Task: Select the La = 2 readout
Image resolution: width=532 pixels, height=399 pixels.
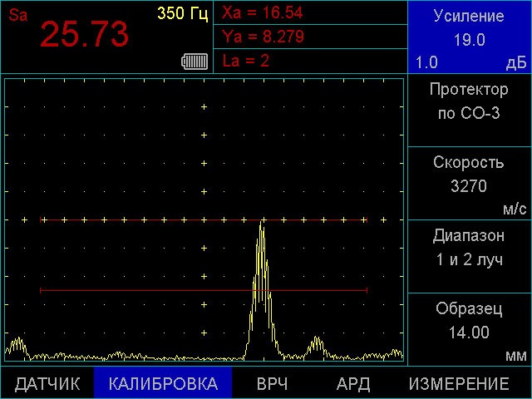Action: (x=246, y=61)
